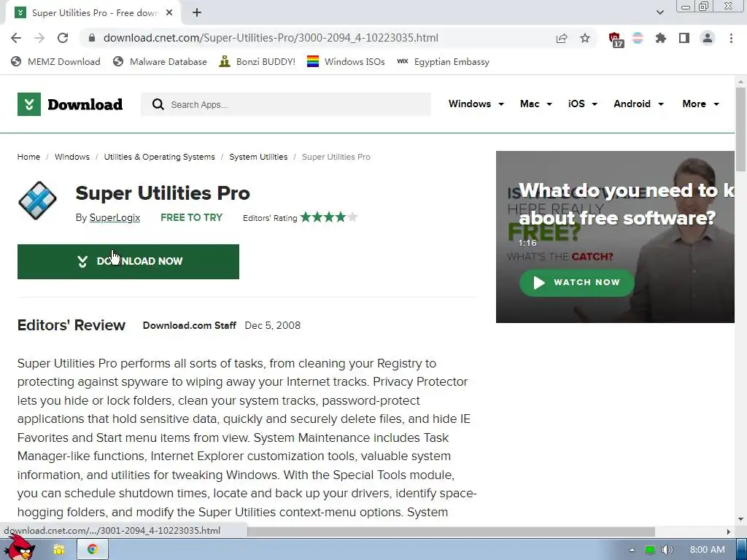Go to Windows breadcrumb
Image resolution: width=747 pixels, height=560 pixels.
point(72,157)
